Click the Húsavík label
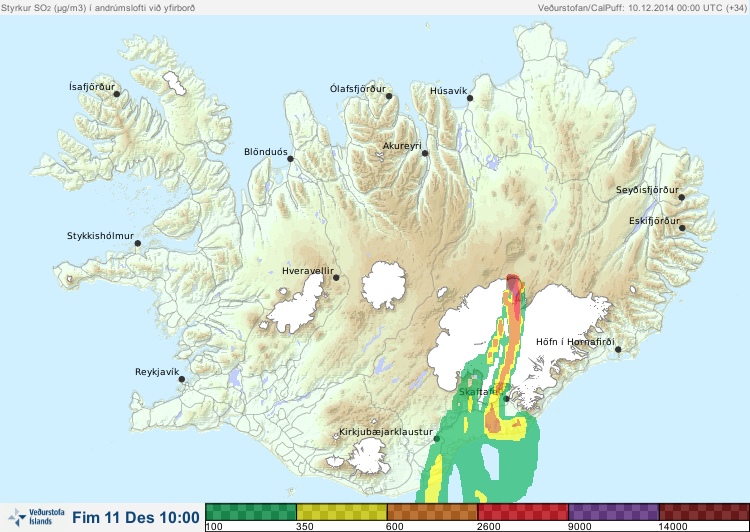This screenshot has height=532, width=750. [x=449, y=91]
